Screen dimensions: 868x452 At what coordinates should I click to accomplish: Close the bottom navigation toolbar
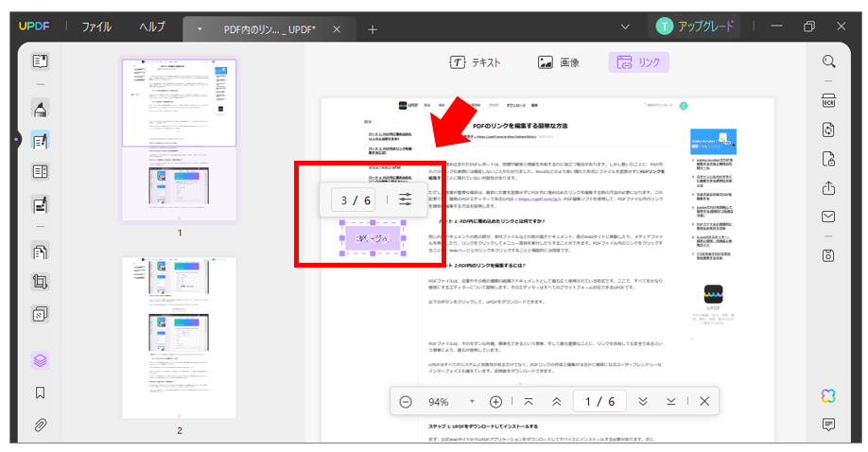(x=704, y=402)
